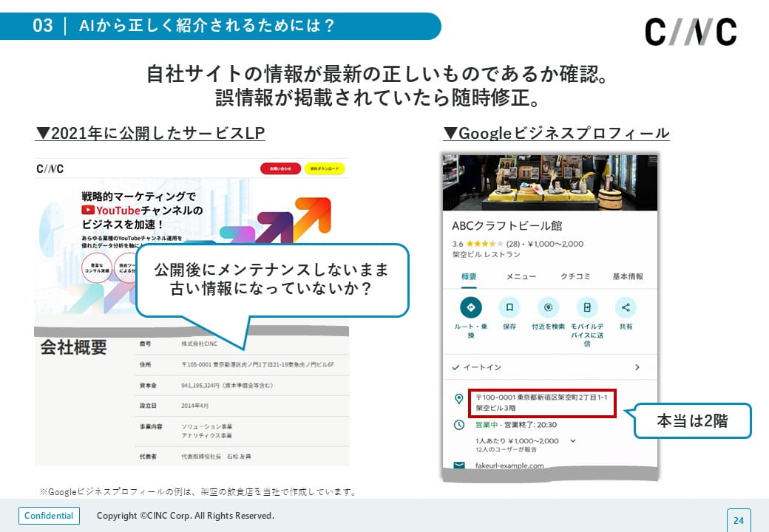
Task: Switch to the クチコミ tab
Action: 575,276
